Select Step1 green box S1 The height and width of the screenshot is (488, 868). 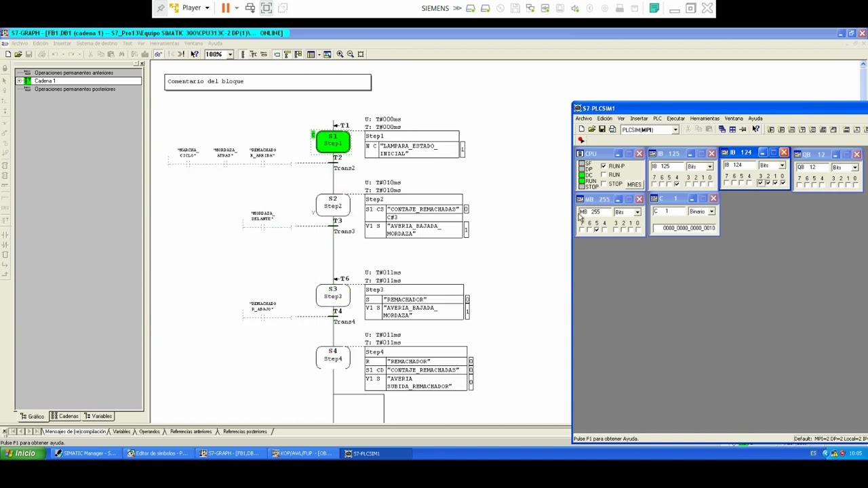tap(333, 141)
